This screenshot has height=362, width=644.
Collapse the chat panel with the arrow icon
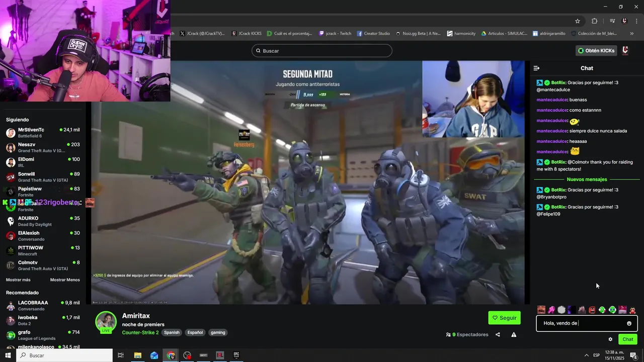pyautogui.click(x=536, y=68)
